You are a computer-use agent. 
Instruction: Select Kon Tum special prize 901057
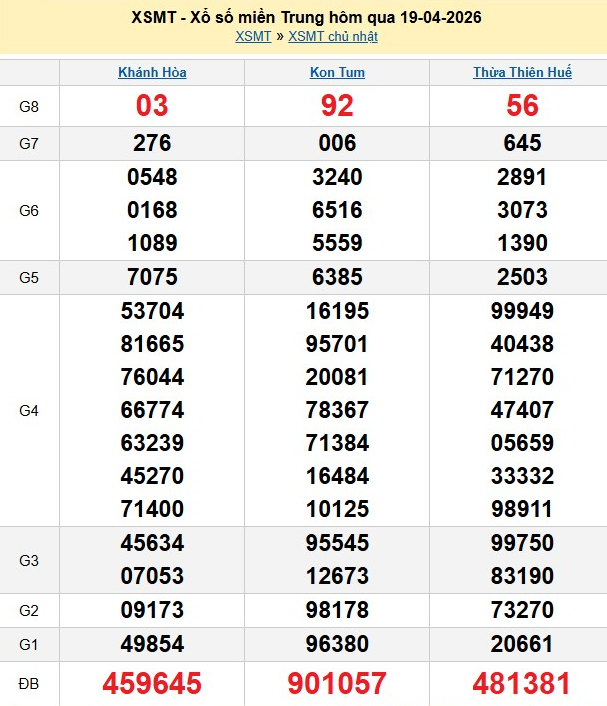pyautogui.click(x=337, y=683)
